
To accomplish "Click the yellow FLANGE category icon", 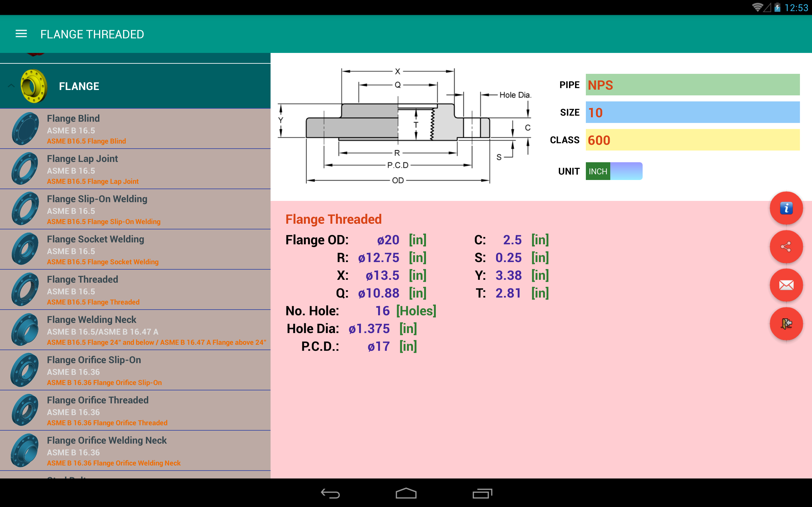I will click(34, 86).
